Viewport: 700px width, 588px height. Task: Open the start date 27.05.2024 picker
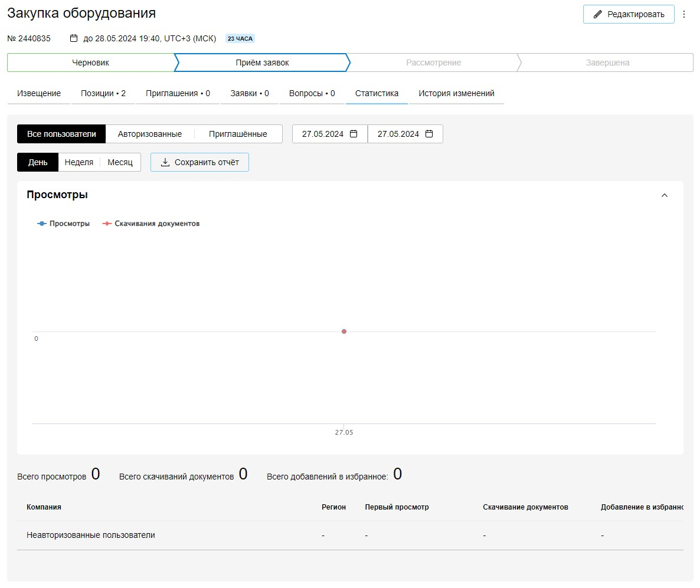tap(323, 134)
